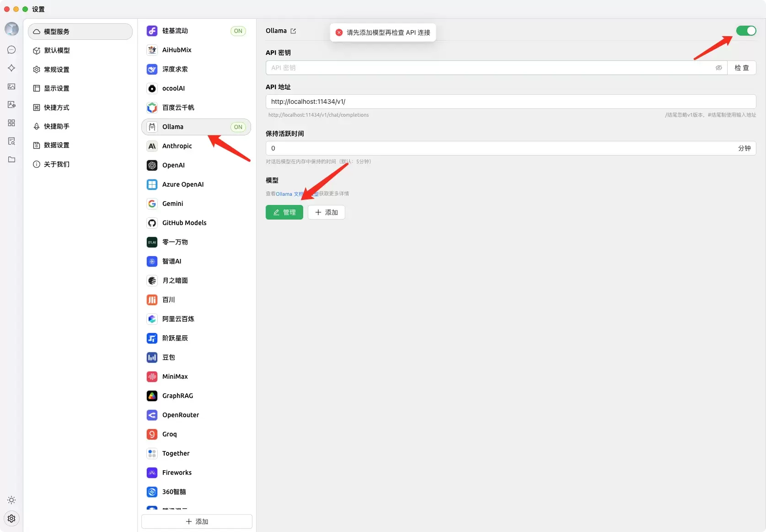
Task: Open the mini apps grid icon
Action: pos(11,123)
